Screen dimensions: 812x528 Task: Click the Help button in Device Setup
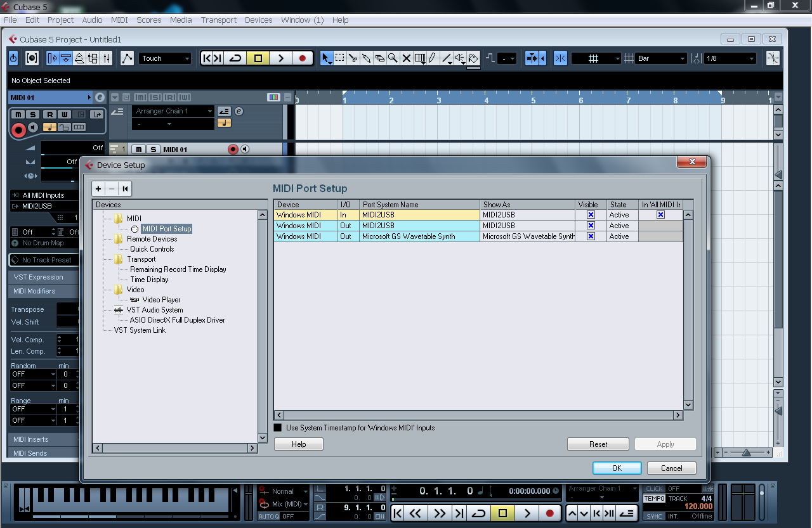(x=299, y=444)
